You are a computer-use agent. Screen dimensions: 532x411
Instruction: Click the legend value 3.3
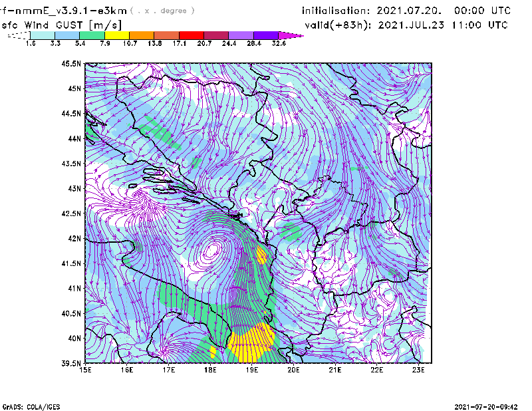pos(55,43)
